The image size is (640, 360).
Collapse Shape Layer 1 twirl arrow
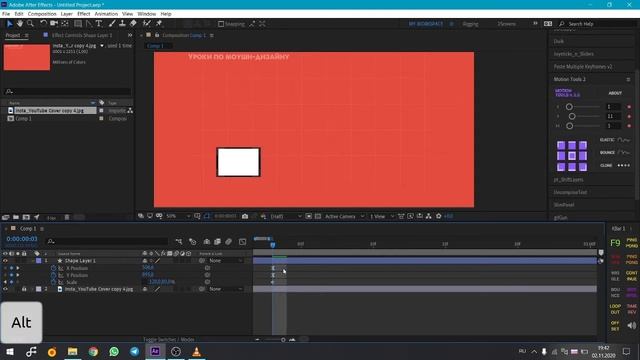[32, 261]
